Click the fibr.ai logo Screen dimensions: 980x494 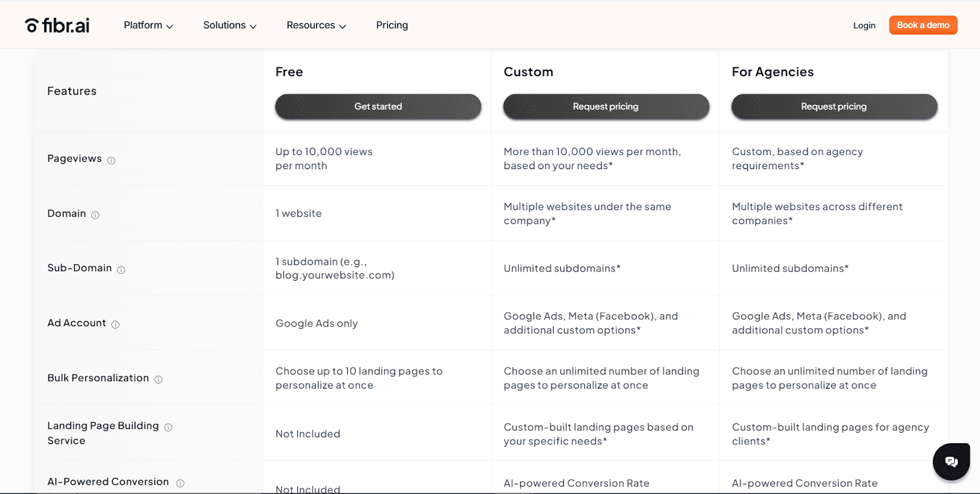(x=58, y=25)
